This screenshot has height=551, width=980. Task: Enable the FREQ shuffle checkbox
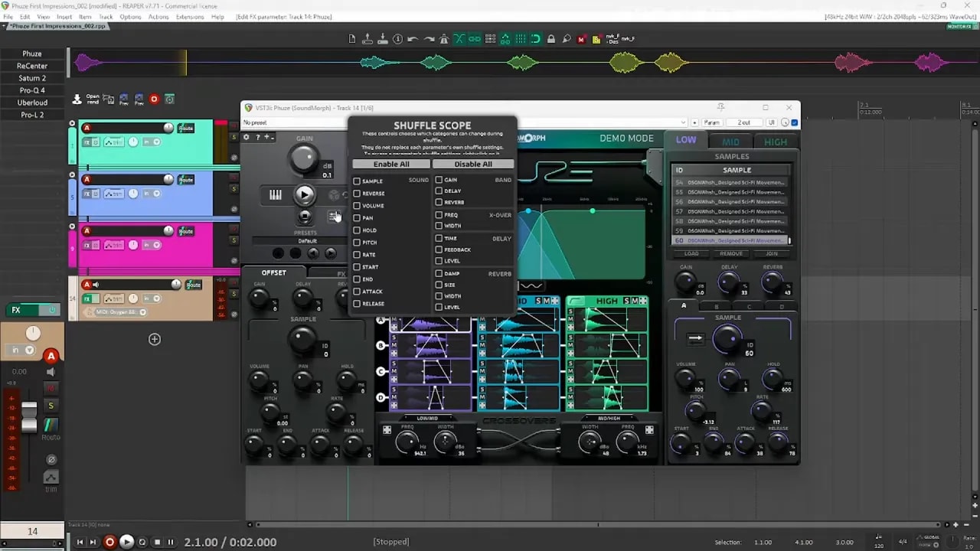coord(439,215)
